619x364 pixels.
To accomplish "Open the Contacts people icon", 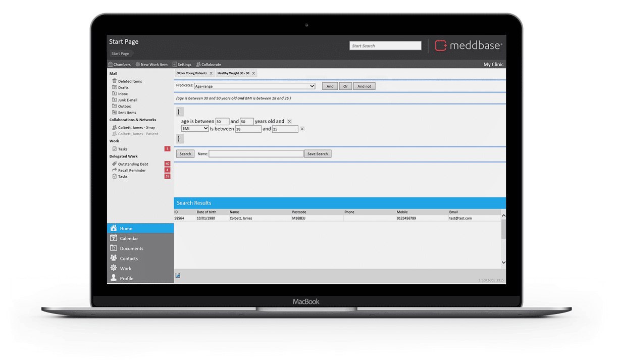I will tap(114, 258).
